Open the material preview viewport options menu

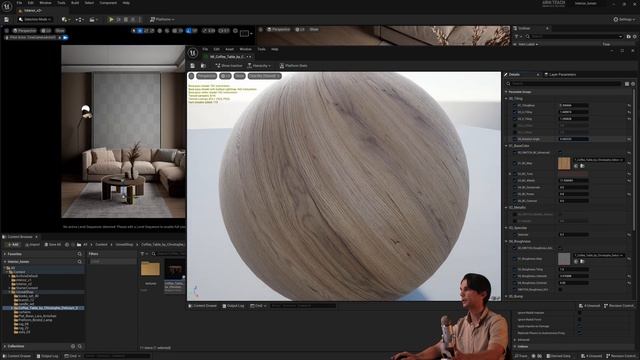click(x=191, y=76)
